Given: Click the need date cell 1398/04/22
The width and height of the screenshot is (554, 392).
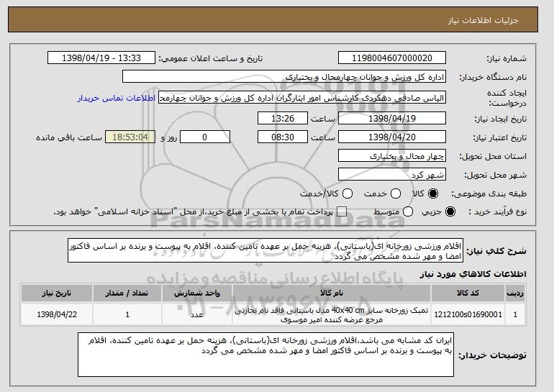Looking at the screenshot, I should pos(57,314).
